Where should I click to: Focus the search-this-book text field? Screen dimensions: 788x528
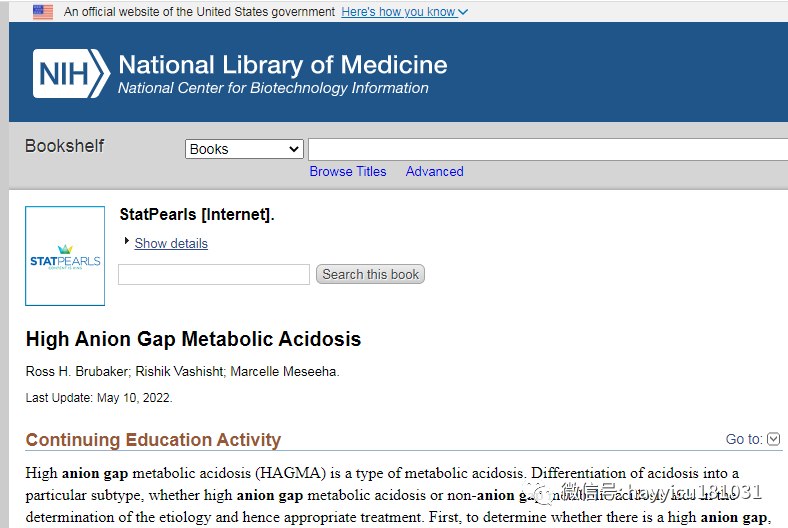(214, 274)
